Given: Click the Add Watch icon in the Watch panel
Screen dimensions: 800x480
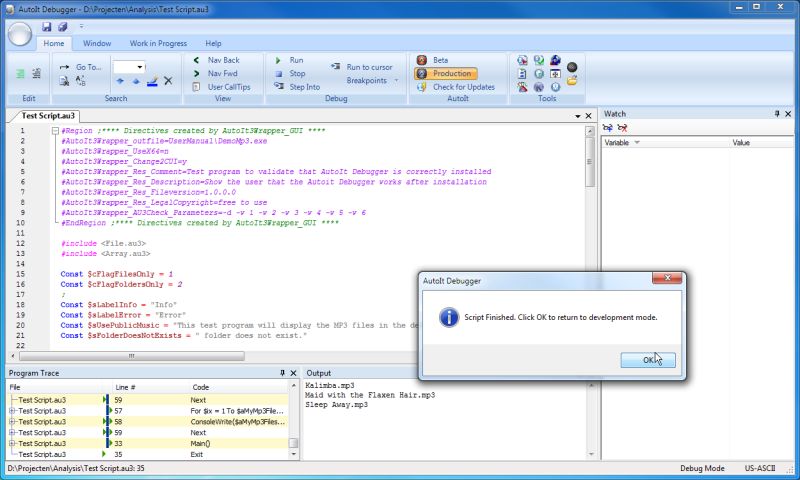Looking at the screenshot, I should click(x=607, y=128).
